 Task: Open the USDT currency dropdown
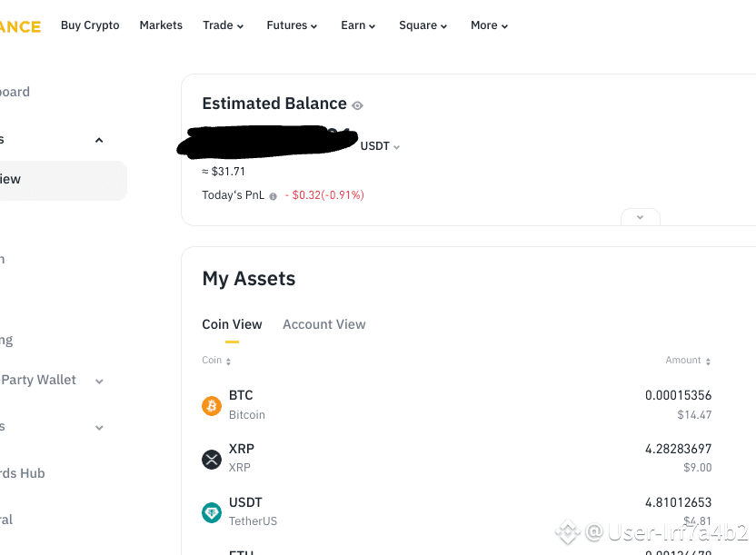click(380, 146)
